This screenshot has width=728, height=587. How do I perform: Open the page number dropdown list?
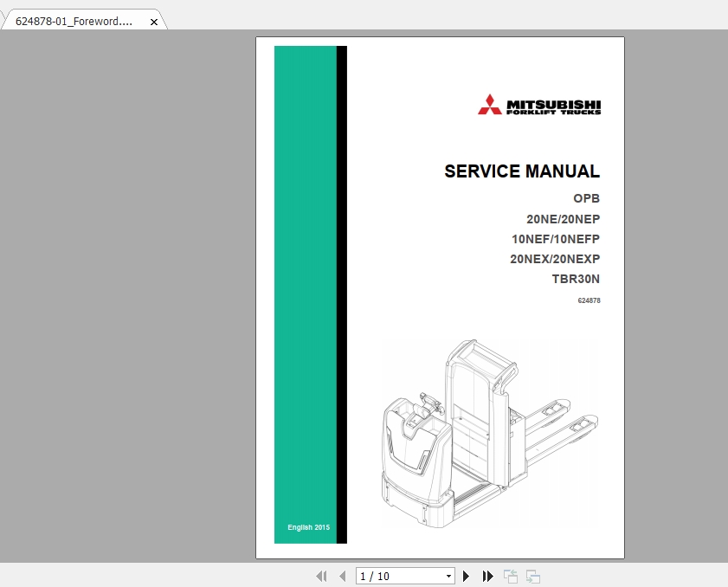[x=448, y=576]
